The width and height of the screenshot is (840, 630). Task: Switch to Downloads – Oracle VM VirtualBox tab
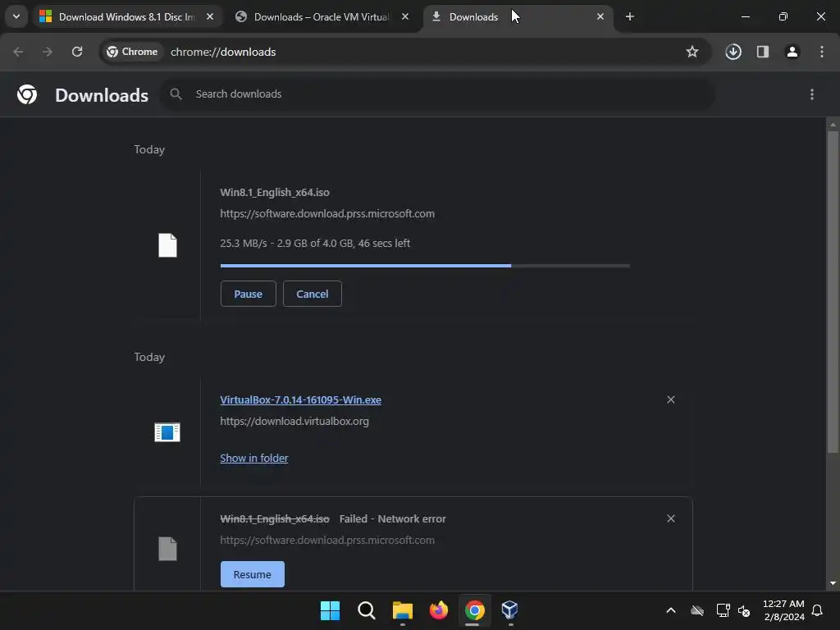click(x=322, y=17)
